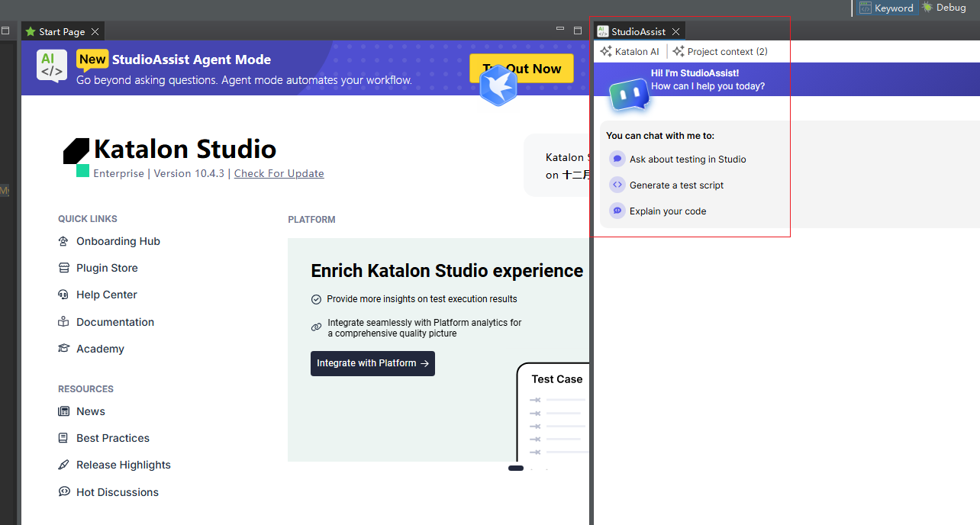The image size is (980, 525).
Task: Click the QUICK LINKS heading
Action: click(x=88, y=219)
